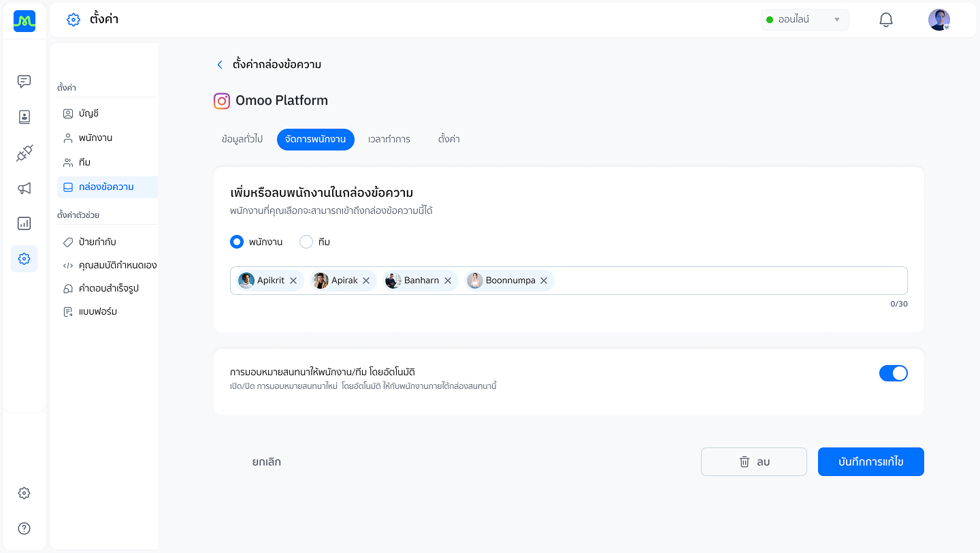The height and width of the screenshot is (553, 980).
Task: Switch to the เวลาทำการ tab
Action: [x=389, y=139]
